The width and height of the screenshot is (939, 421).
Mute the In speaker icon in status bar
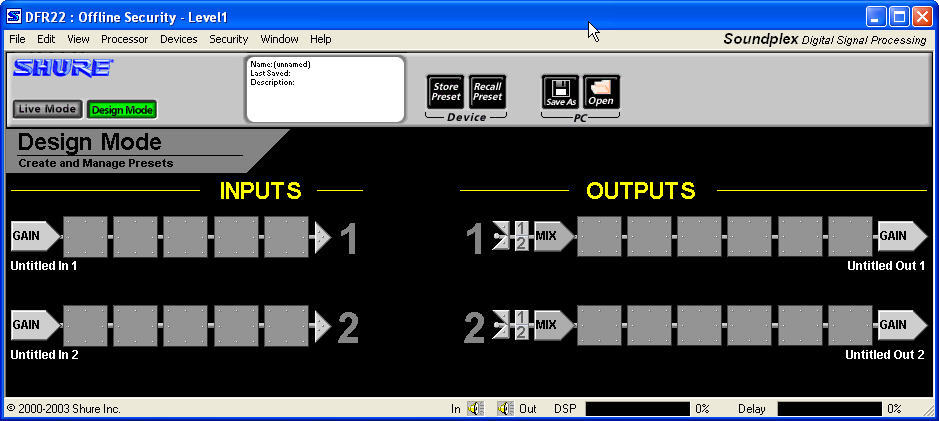[x=475, y=409]
